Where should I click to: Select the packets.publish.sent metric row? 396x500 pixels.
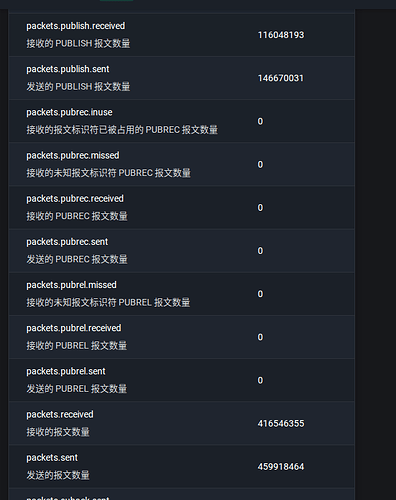coord(181,78)
